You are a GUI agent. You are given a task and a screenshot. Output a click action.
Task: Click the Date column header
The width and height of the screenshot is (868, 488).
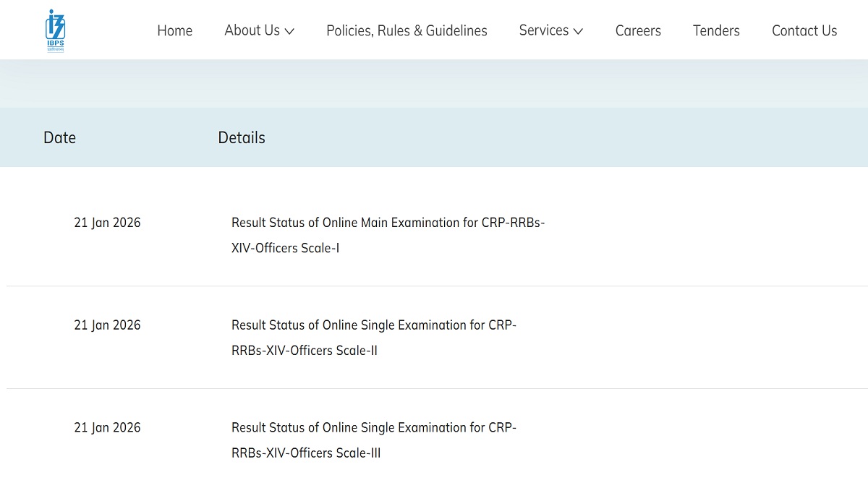click(59, 137)
